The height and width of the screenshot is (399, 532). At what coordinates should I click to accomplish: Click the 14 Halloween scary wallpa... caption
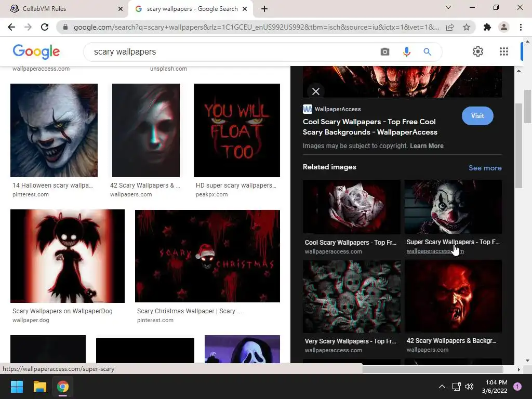click(x=52, y=185)
